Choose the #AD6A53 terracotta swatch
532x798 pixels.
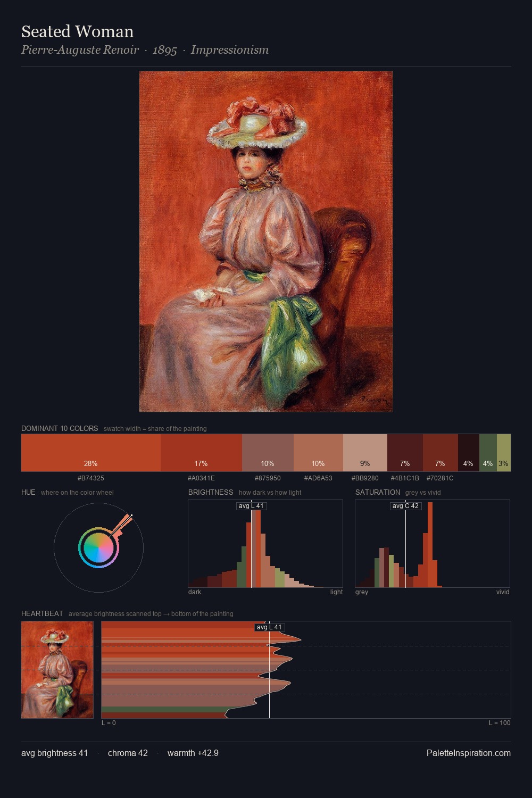pos(318,453)
